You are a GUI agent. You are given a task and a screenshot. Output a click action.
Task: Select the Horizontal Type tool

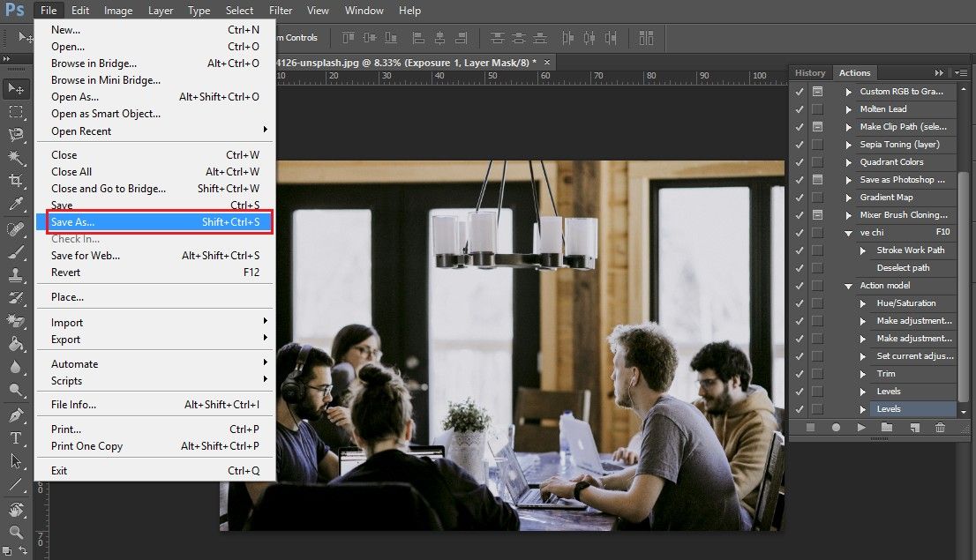pyautogui.click(x=16, y=438)
